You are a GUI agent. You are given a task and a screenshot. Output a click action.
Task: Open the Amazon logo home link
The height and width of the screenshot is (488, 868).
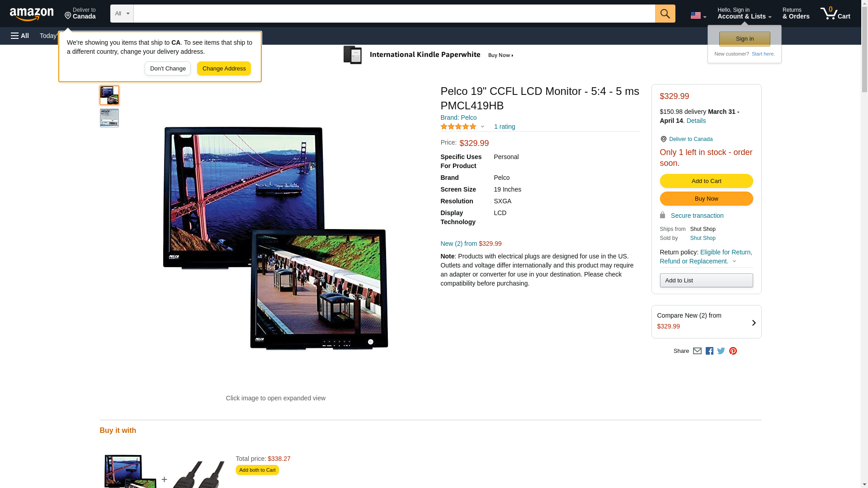coord(32,14)
